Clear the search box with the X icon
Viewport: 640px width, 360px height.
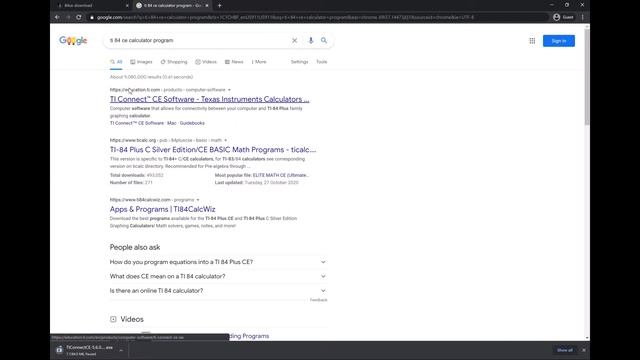pyautogui.click(x=294, y=40)
